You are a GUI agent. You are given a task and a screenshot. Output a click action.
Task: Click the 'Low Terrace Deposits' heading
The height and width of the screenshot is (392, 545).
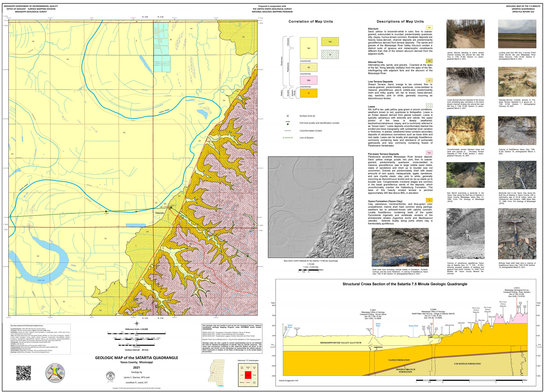point(380,82)
